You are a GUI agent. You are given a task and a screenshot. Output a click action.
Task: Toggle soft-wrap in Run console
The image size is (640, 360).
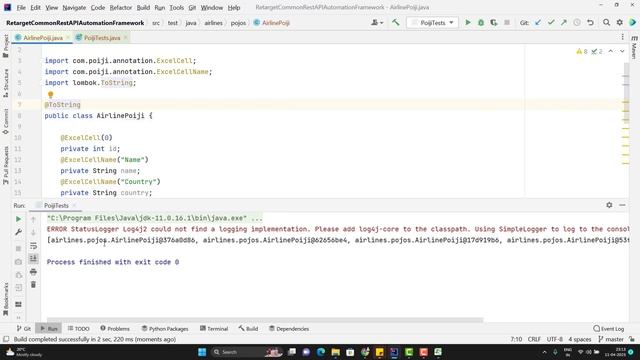pos(33,246)
